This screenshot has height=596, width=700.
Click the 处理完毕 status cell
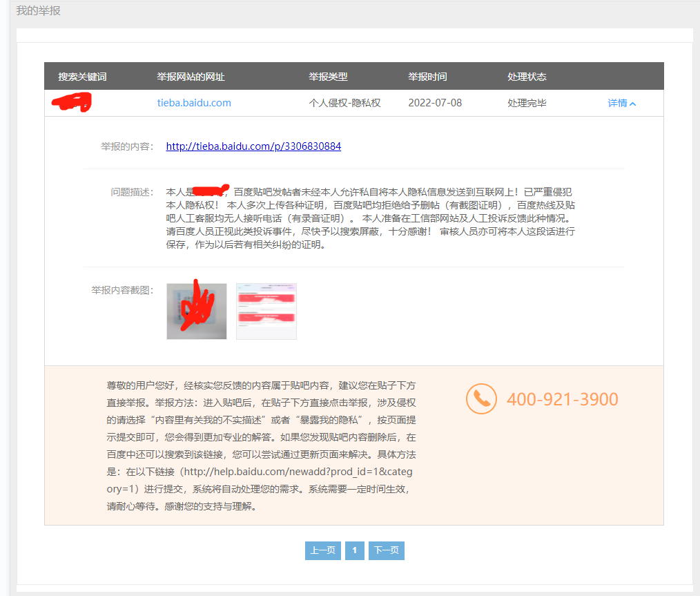pos(527,103)
